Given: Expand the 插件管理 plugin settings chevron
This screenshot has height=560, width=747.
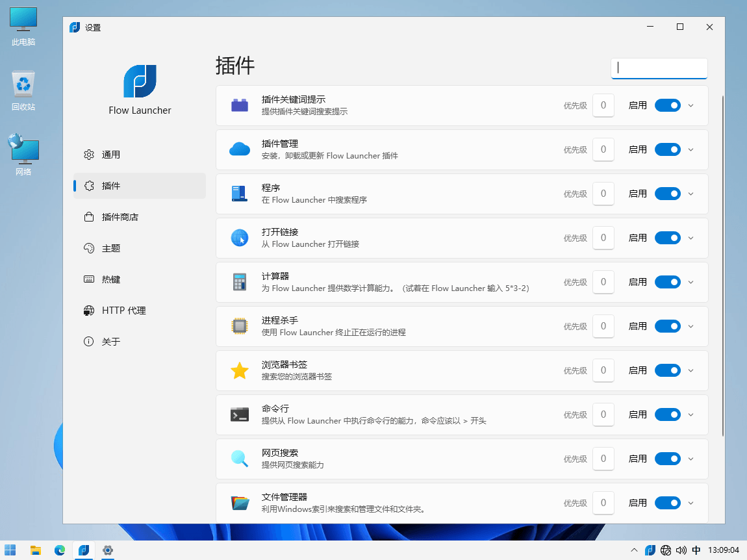Looking at the screenshot, I should coord(690,149).
